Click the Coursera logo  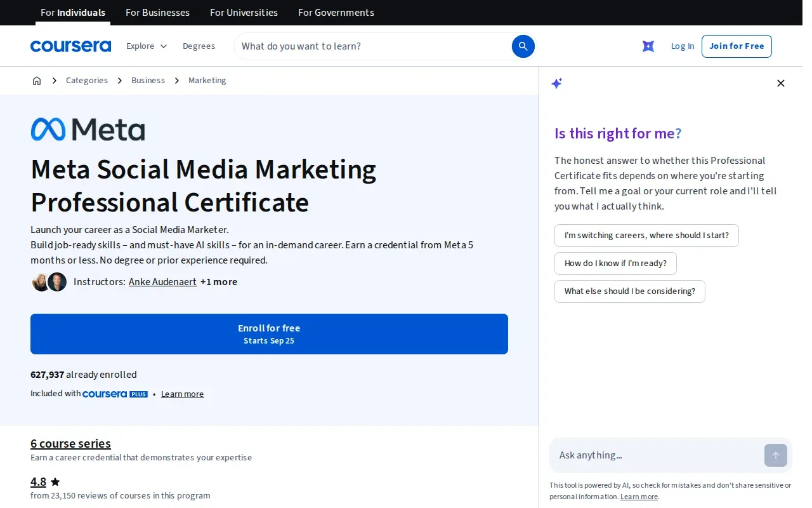click(x=70, y=46)
